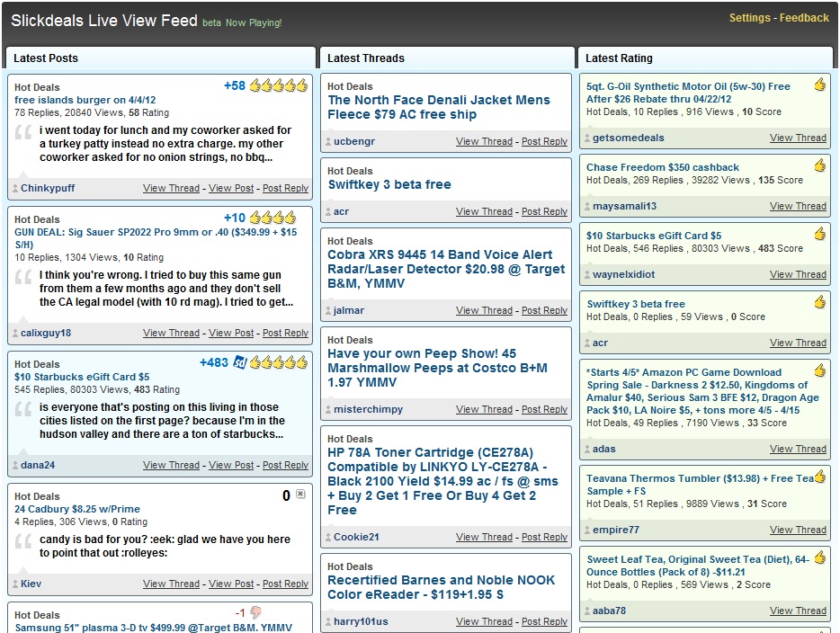Click SD frontpage badge on Starbucks eGift post
Viewport: 840px width, 633px height.
click(x=239, y=362)
